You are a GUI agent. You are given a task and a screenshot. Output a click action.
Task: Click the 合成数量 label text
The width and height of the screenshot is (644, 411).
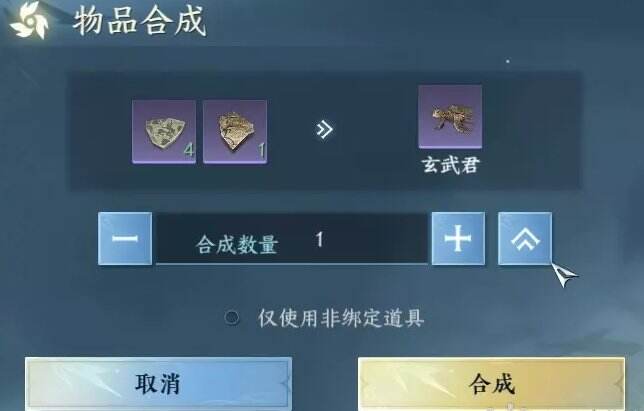click(237, 245)
